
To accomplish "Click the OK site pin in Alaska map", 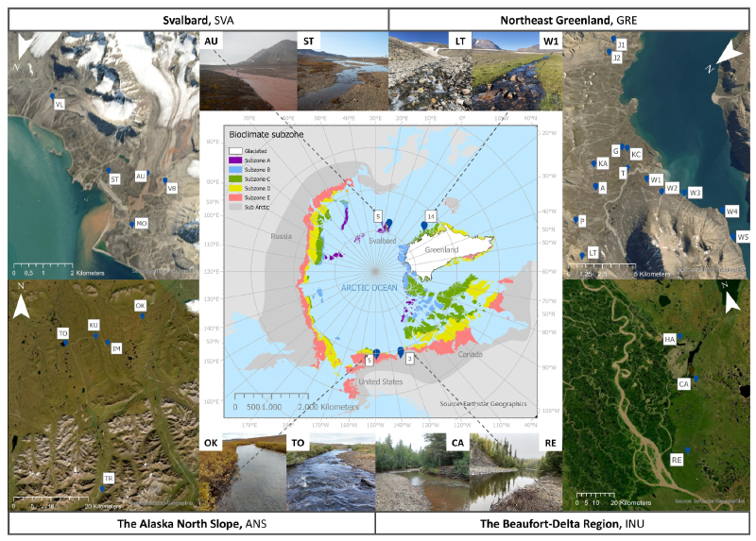I will tap(144, 314).
